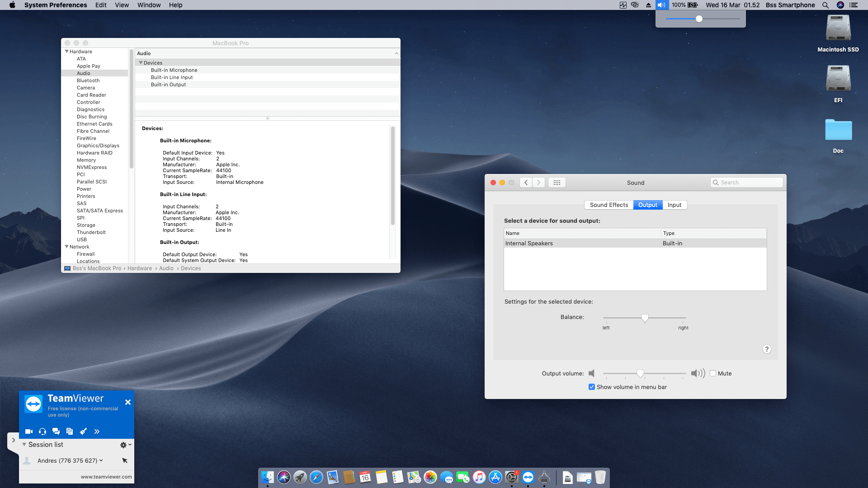
Task: Open Finder from the Dock
Action: click(268, 477)
